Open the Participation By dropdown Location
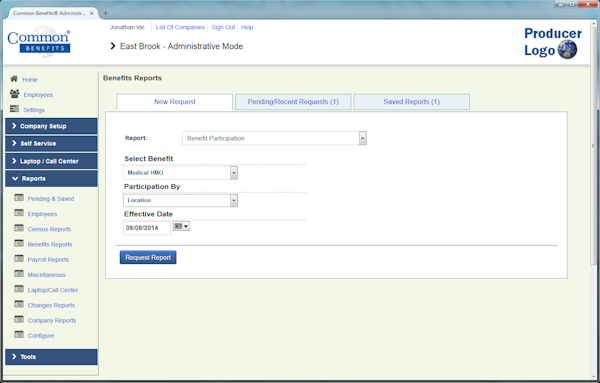This screenshot has width=600, height=383. click(180, 200)
